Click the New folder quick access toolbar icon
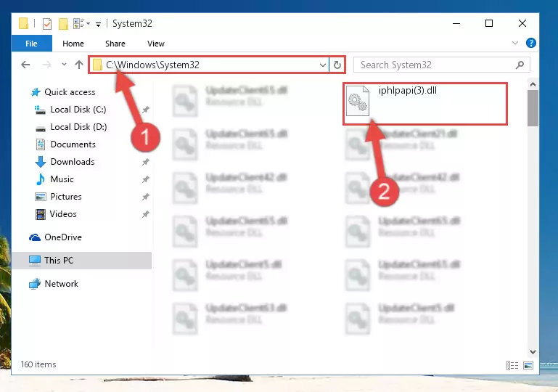Screen dimensions: 558x392 point(63,24)
